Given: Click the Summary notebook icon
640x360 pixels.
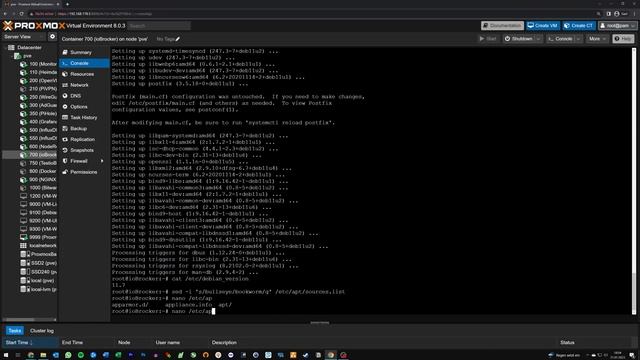Looking at the screenshot, I should 65,52.
